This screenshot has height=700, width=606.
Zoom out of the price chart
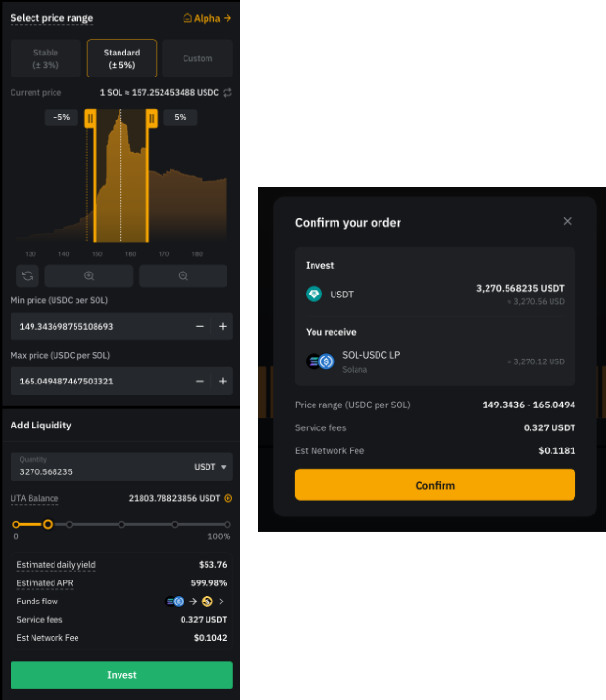[183, 275]
